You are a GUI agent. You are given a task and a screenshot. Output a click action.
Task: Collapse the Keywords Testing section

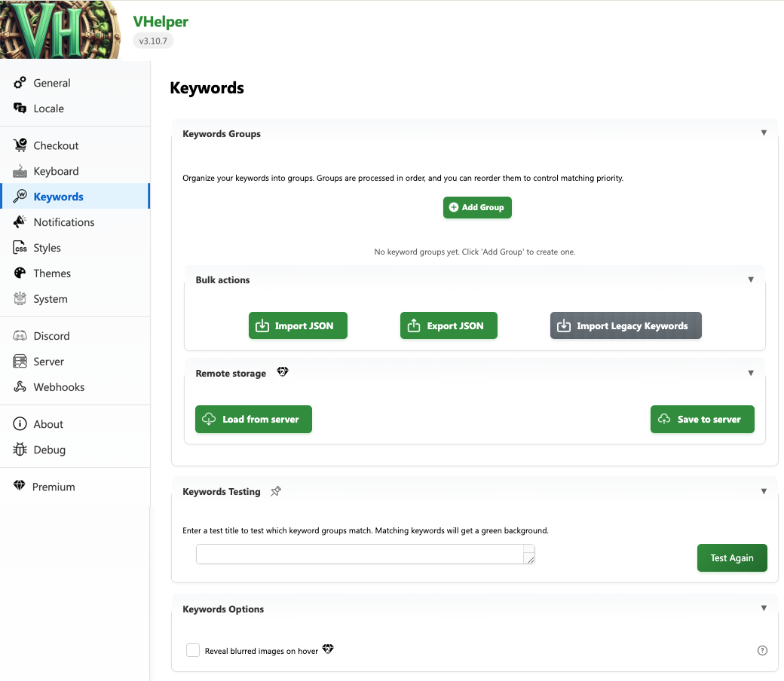(764, 491)
